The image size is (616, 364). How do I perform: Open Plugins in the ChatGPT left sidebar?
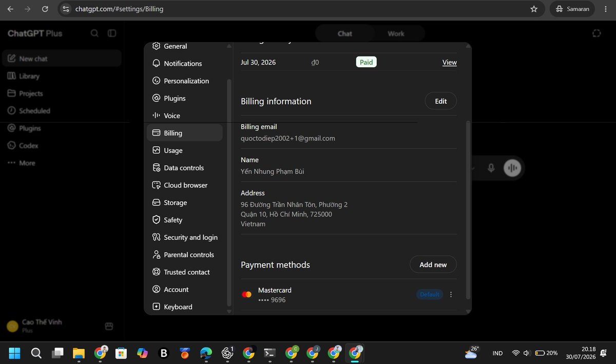click(x=62, y=128)
